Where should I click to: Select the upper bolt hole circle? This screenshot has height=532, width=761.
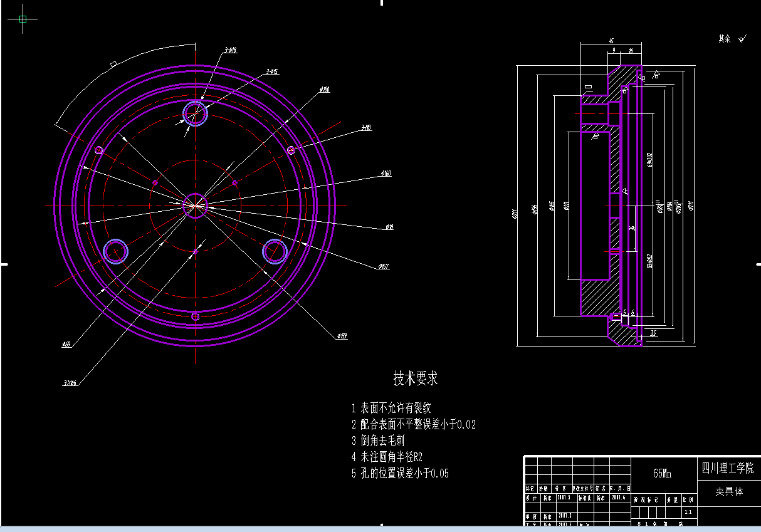(194, 114)
